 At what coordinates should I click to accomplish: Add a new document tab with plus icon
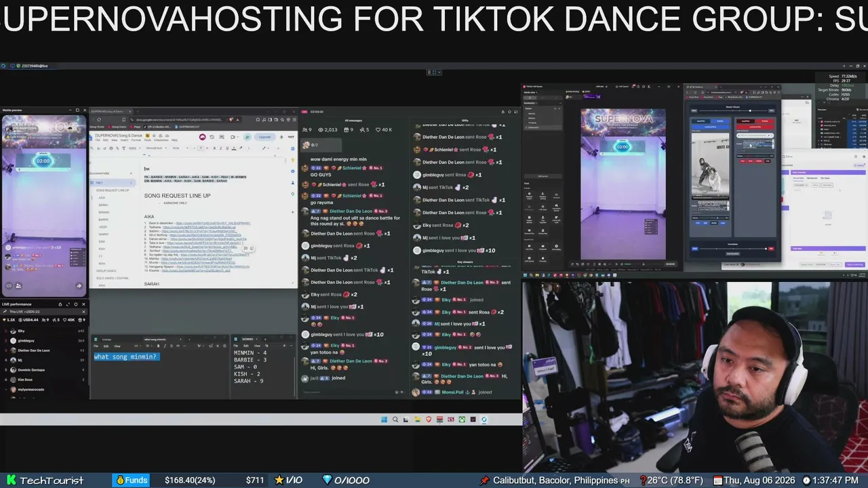132,173
